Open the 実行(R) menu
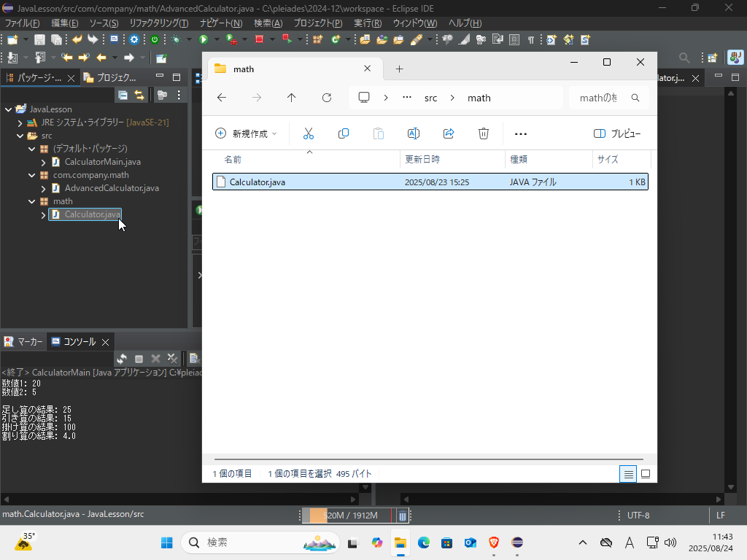Viewport: 747px width, 560px height. point(368,23)
